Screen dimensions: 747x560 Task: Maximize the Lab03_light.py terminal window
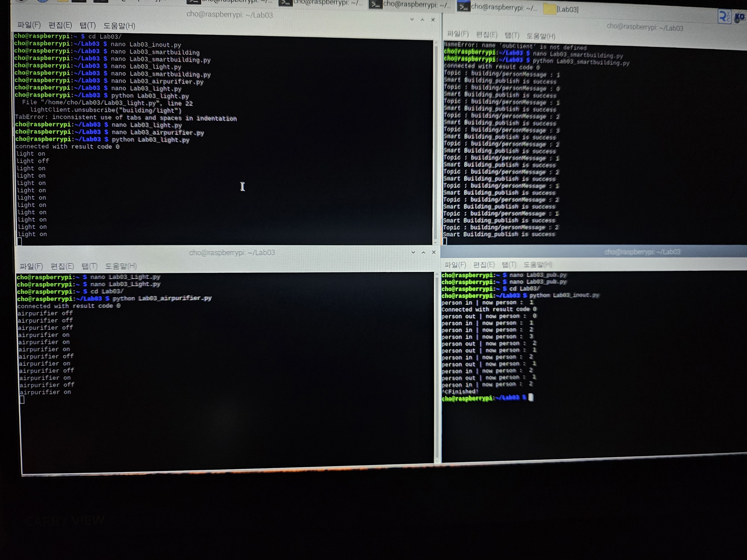[x=422, y=20]
